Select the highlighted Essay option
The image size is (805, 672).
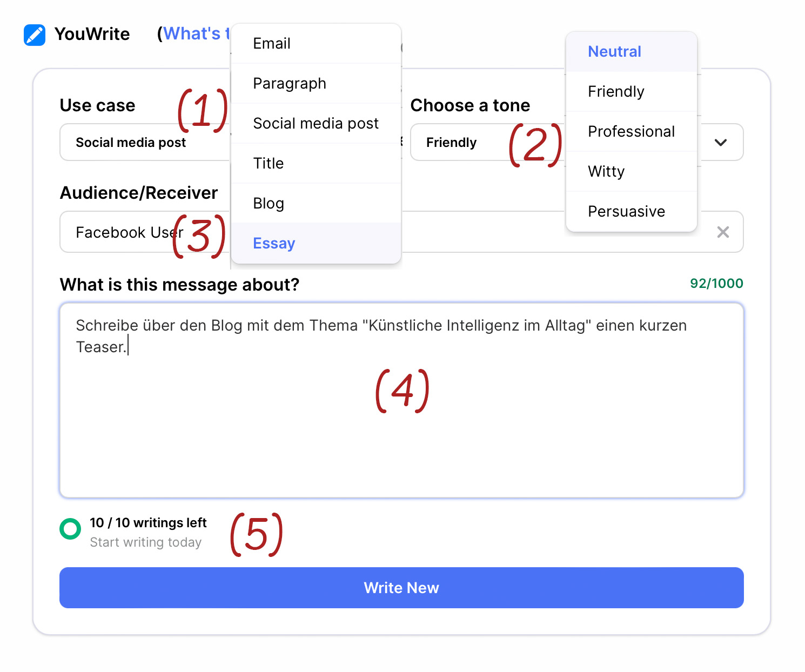pos(316,243)
